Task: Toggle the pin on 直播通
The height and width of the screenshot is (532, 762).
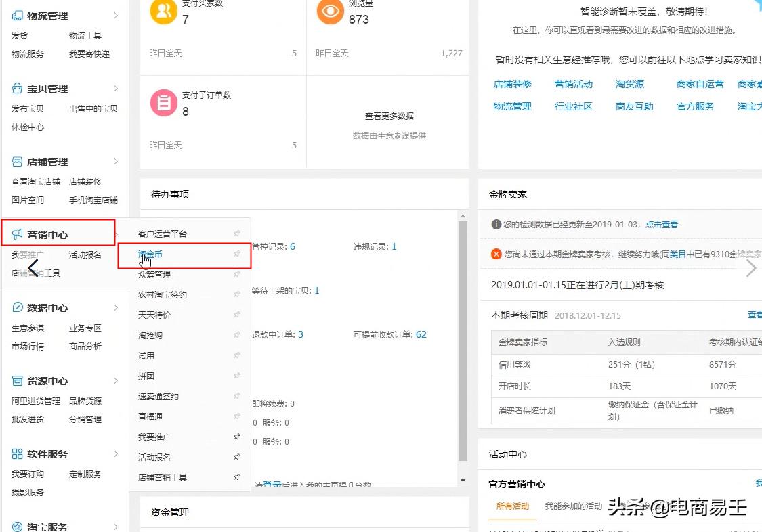Action: coord(237,416)
